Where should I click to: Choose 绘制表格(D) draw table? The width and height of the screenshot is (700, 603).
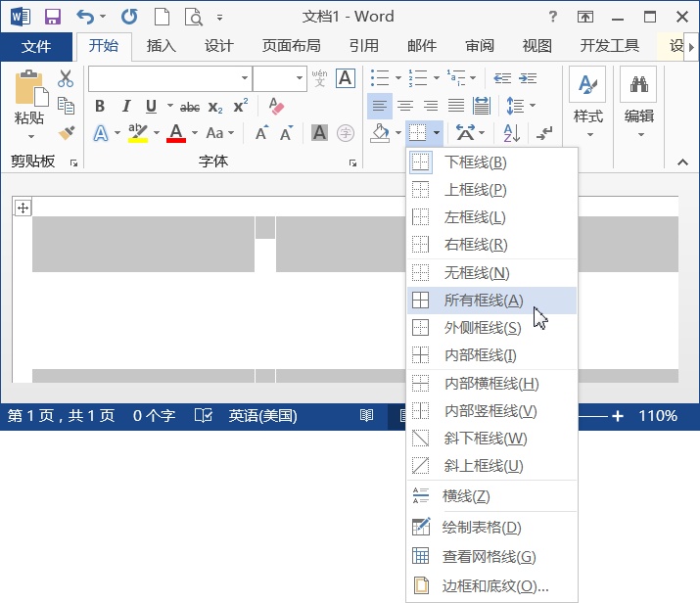492,527
